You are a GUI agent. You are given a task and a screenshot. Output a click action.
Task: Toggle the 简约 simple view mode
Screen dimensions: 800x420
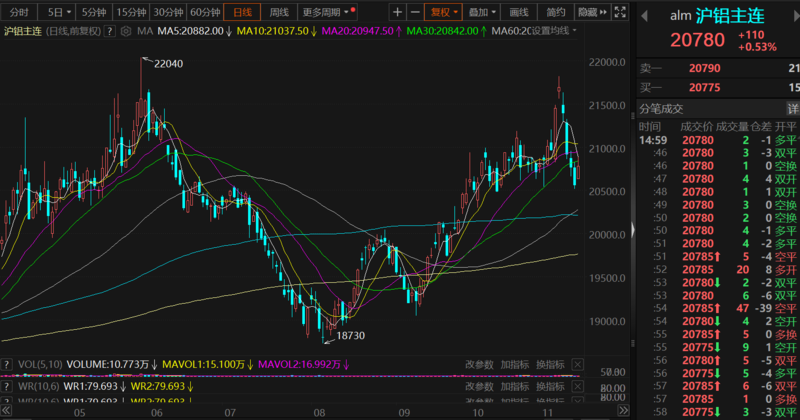click(555, 13)
